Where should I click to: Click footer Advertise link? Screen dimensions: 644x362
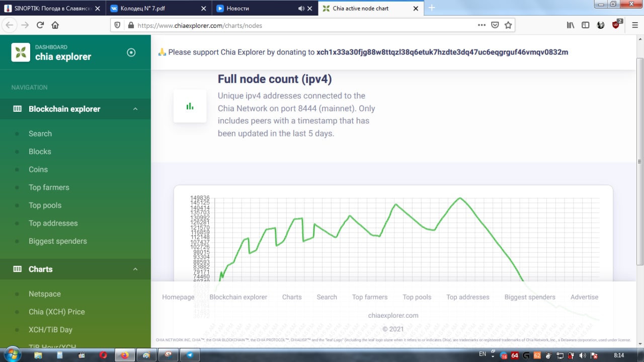[585, 297]
